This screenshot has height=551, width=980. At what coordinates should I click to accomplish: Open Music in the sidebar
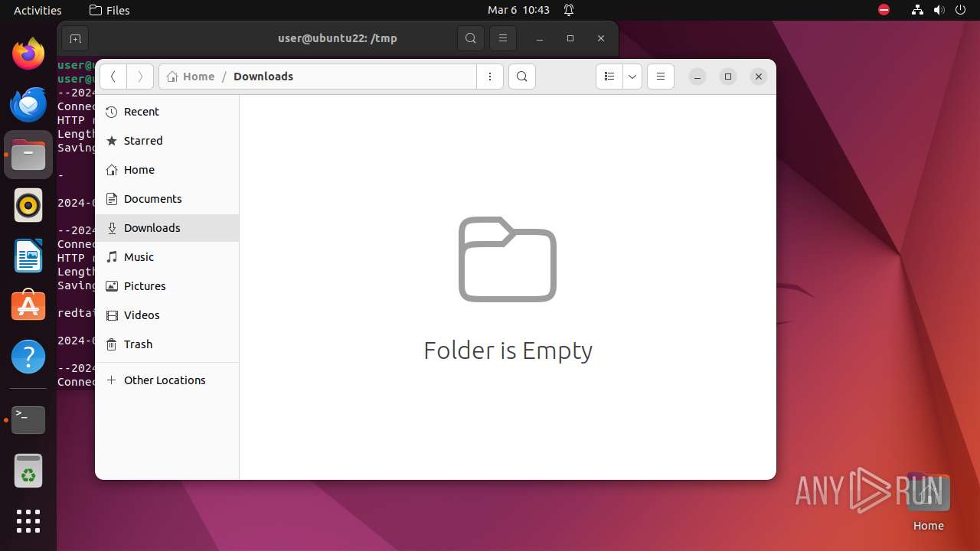pos(167,257)
